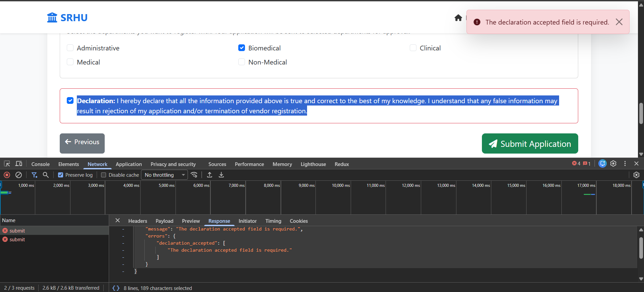Collapse the errors object in response

click(x=123, y=236)
